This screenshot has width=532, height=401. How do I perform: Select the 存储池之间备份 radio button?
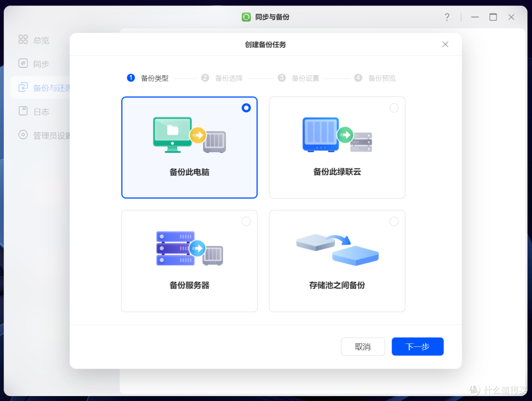(x=394, y=221)
